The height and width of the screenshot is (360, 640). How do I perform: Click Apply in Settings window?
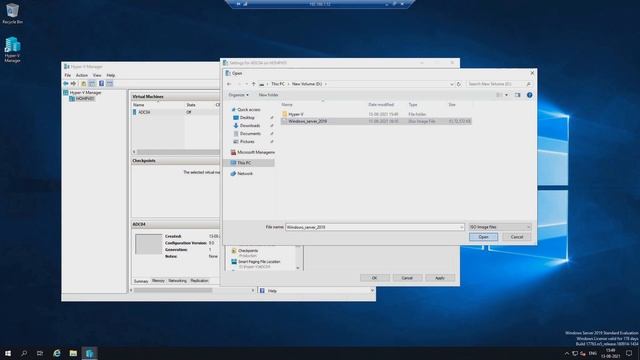(x=440, y=278)
